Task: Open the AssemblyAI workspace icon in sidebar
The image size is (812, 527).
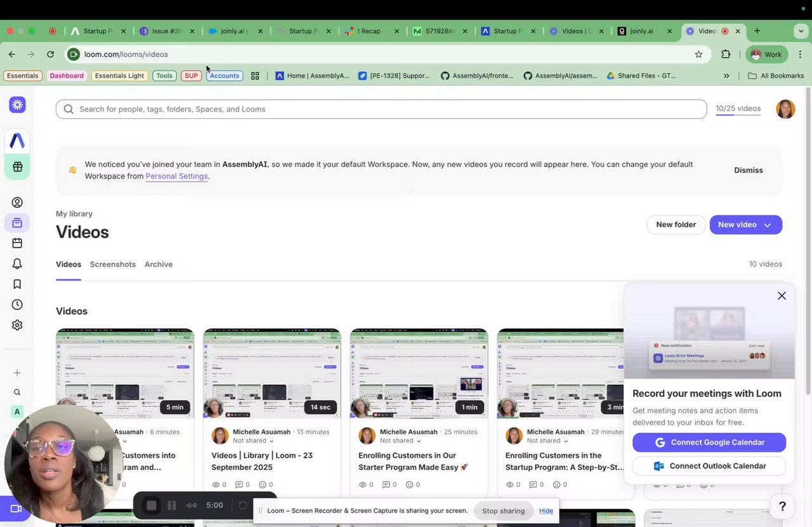Action: pyautogui.click(x=17, y=140)
